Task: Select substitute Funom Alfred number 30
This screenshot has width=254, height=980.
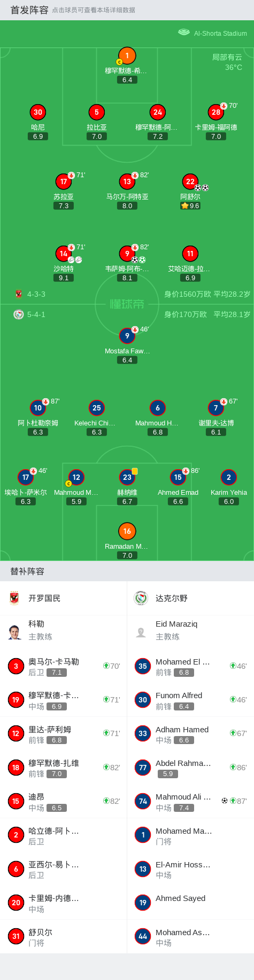Action: pyautogui.click(x=190, y=700)
